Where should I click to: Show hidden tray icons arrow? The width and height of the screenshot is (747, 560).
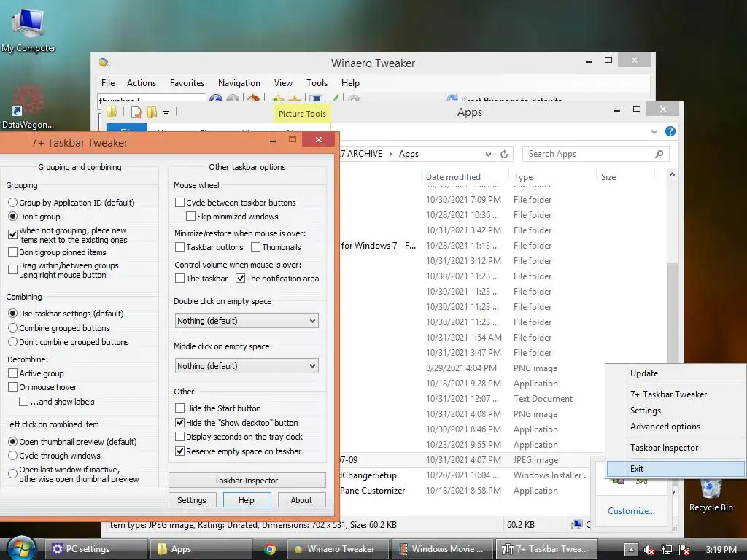[631, 550]
